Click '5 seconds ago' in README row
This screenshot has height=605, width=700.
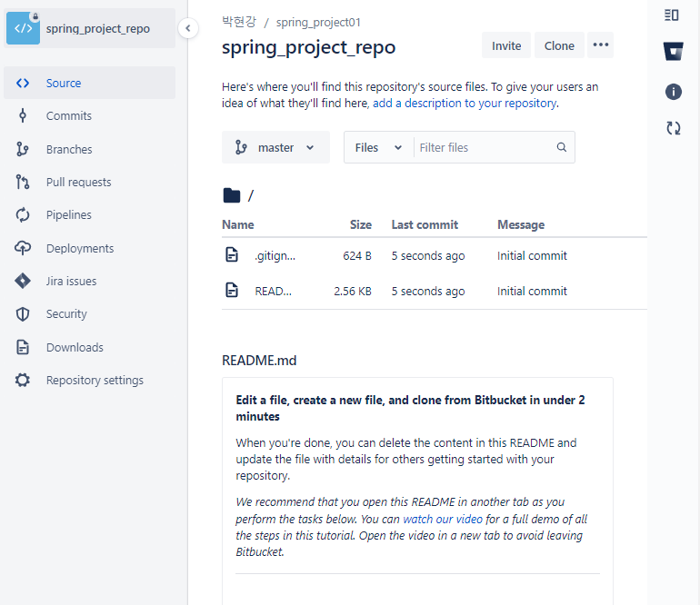pos(428,291)
